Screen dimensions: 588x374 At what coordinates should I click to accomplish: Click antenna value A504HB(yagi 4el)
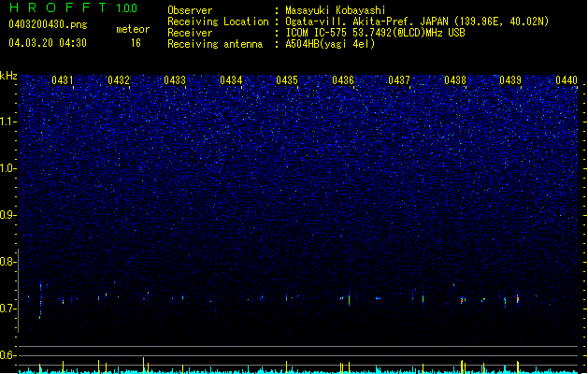[x=330, y=44]
